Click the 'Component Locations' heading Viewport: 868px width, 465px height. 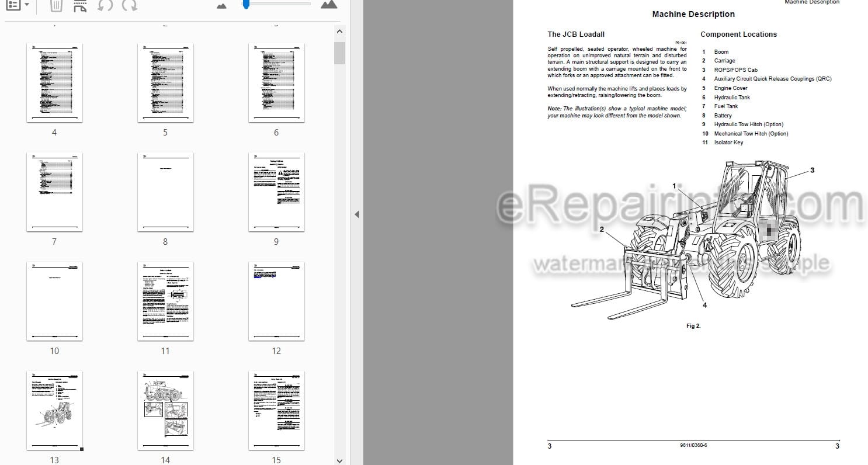[738, 34]
